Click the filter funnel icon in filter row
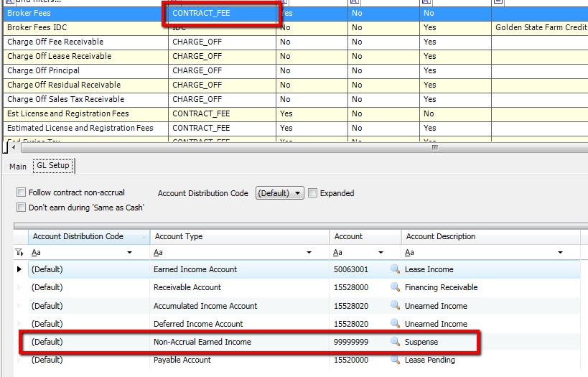 pos(19,252)
